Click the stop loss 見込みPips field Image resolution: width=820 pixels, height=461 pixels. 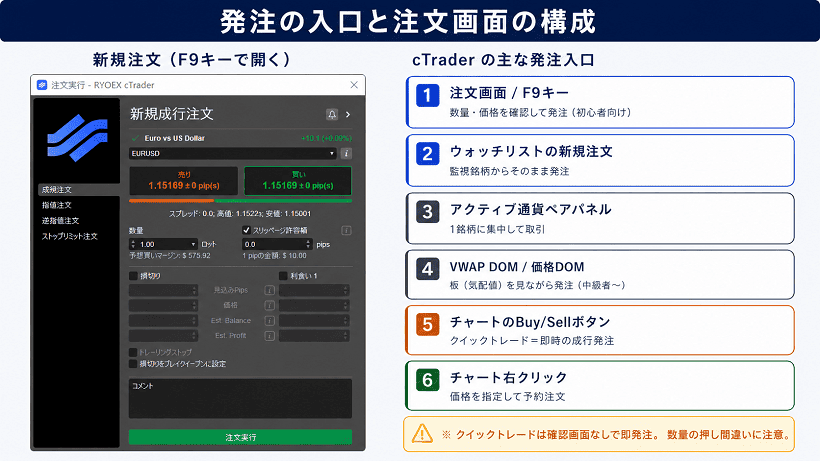164,290
